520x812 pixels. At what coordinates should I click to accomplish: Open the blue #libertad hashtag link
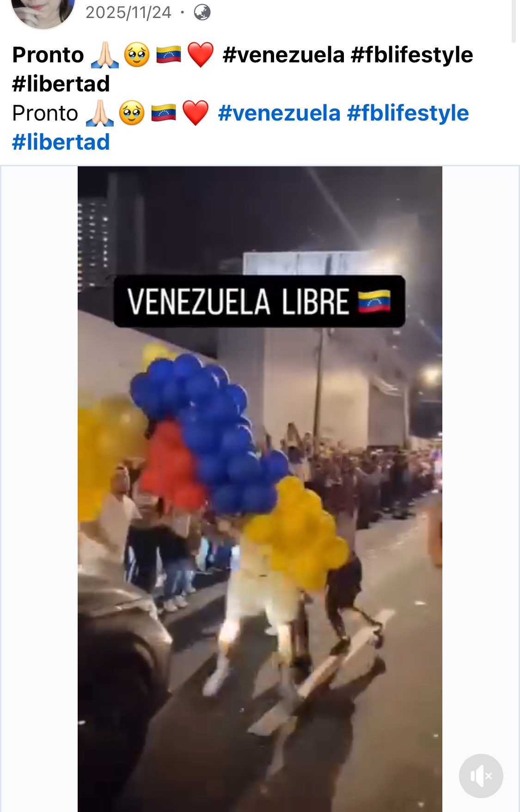coord(61,142)
